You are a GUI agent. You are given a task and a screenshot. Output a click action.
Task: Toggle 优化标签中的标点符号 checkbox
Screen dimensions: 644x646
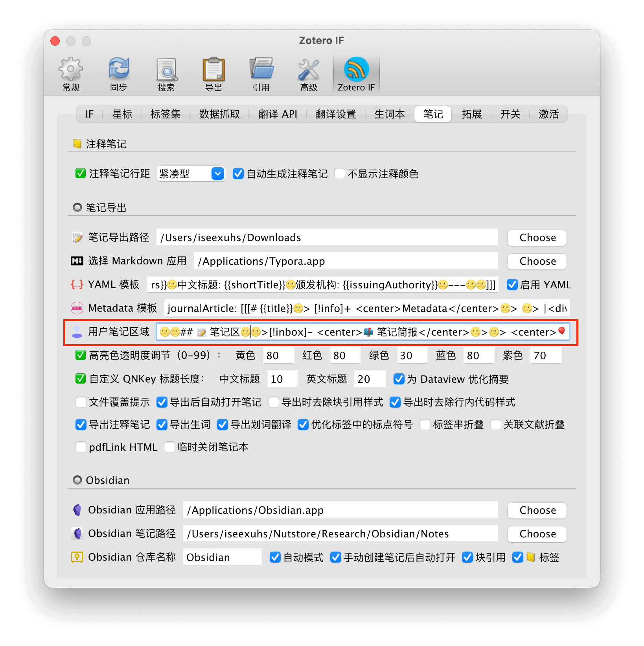click(x=303, y=425)
